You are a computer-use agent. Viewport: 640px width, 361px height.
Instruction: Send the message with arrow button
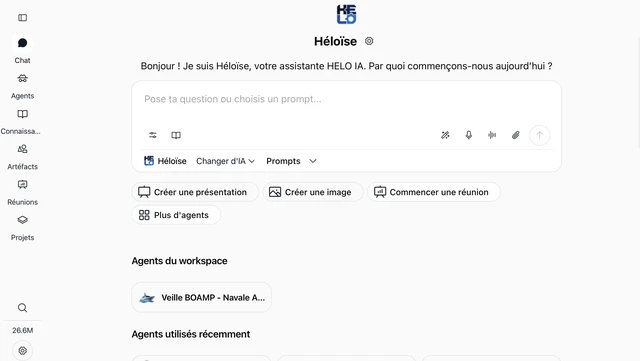click(x=540, y=135)
